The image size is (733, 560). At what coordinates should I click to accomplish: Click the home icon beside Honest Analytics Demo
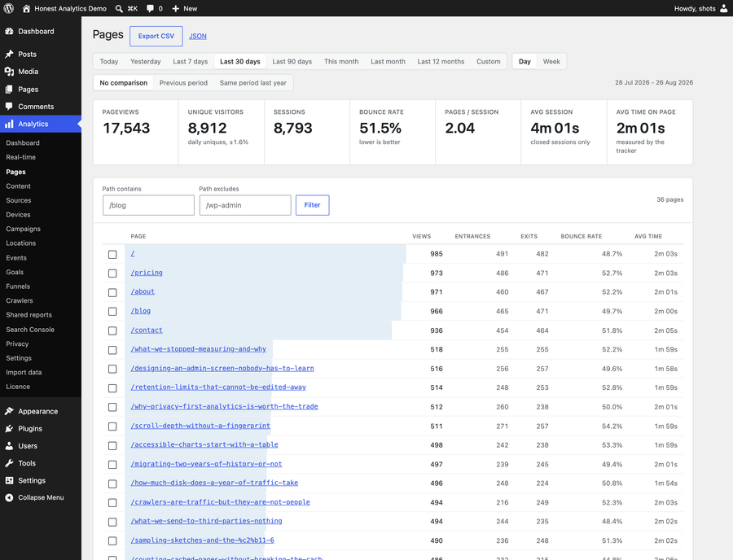[x=26, y=8]
